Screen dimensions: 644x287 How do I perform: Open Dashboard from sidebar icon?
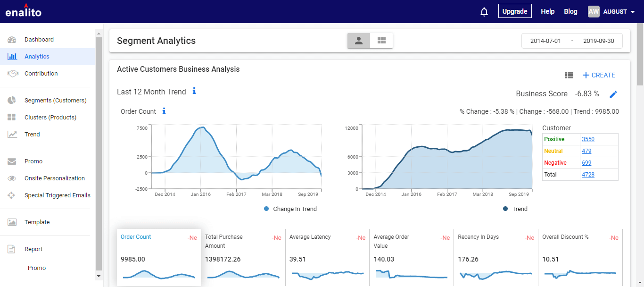tap(12, 40)
